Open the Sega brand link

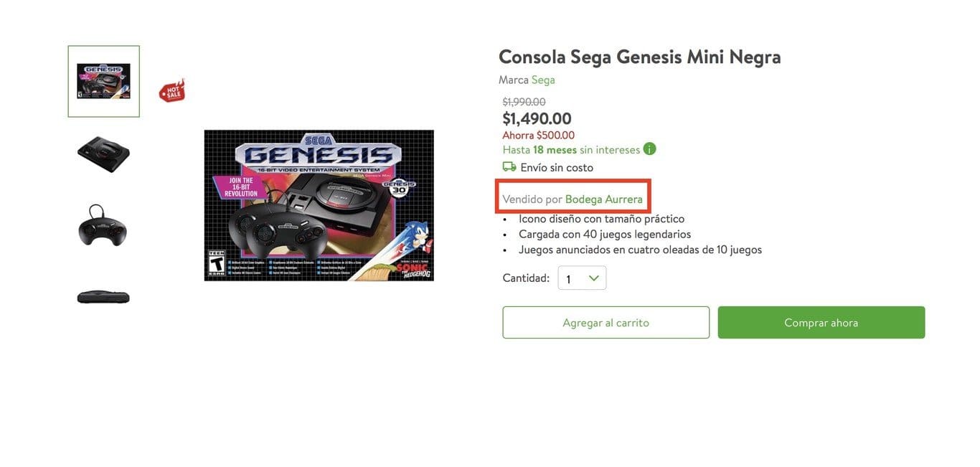click(x=543, y=80)
